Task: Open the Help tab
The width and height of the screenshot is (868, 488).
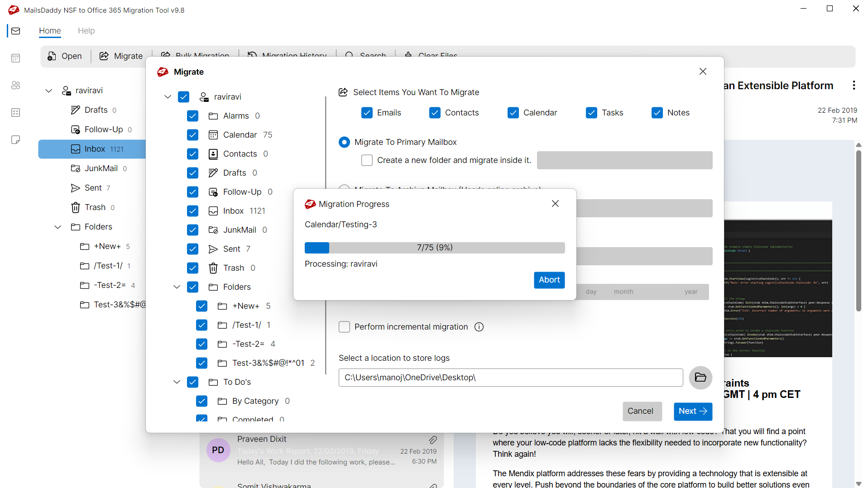Action: point(86,31)
